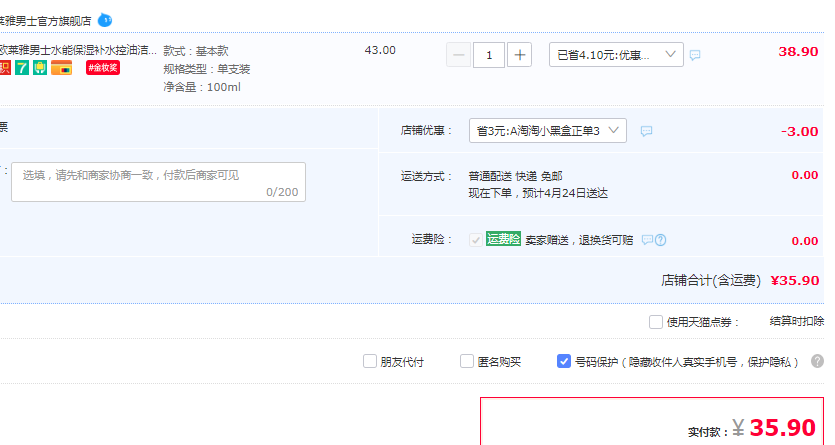This screenshot has width=835, height=445.
Task: Click the item subtotal 38.90
Action: point(798,52)
